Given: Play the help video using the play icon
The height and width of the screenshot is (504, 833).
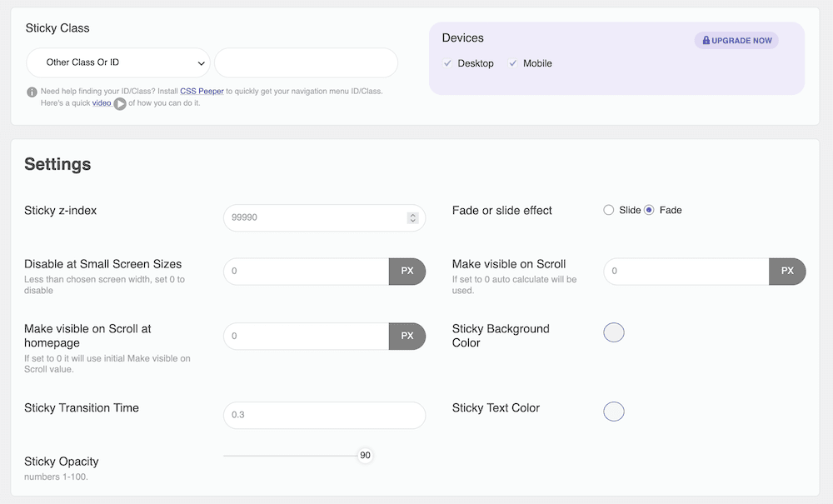Looking at the screenshot, I should point(119,103).
